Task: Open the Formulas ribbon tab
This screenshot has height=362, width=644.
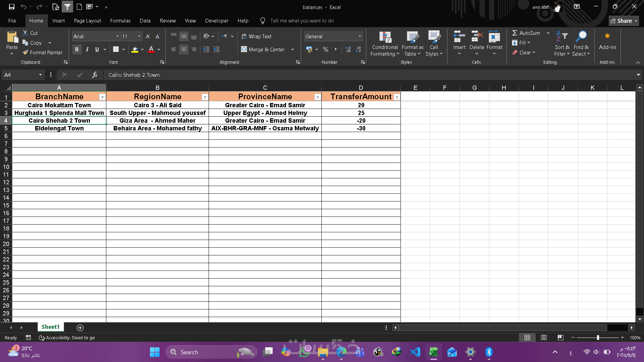Action: 120,21
